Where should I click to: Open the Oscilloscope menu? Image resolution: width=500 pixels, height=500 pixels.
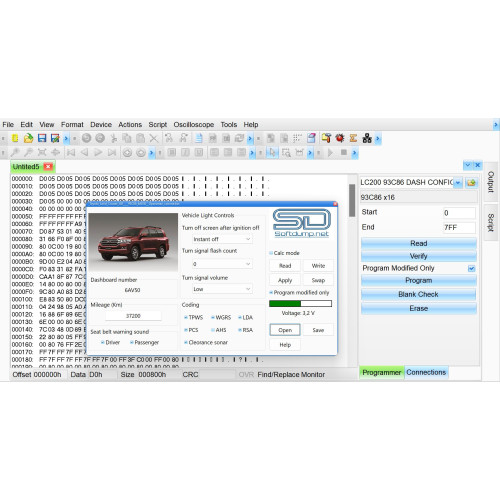194,125
